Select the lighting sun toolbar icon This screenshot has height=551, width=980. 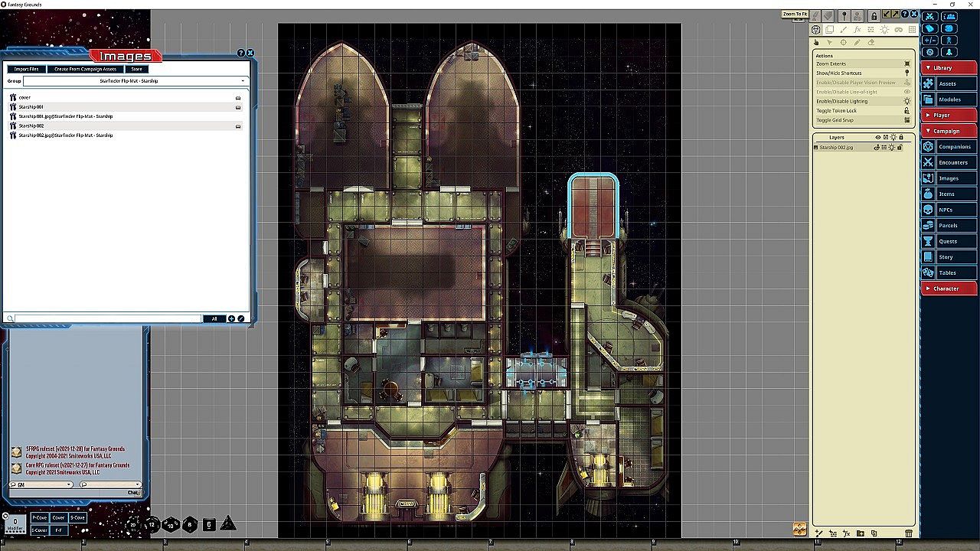point(885,30)
